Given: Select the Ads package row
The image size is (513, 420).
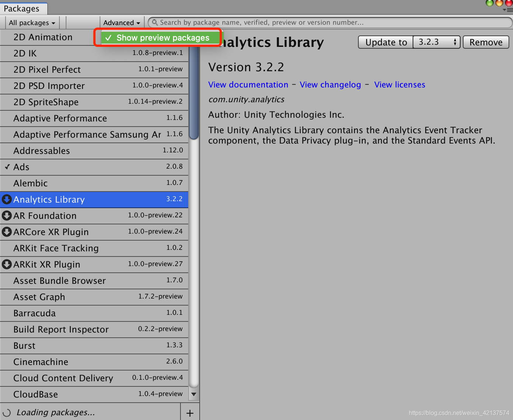Looking at the screenshot, I should (94, 167).
